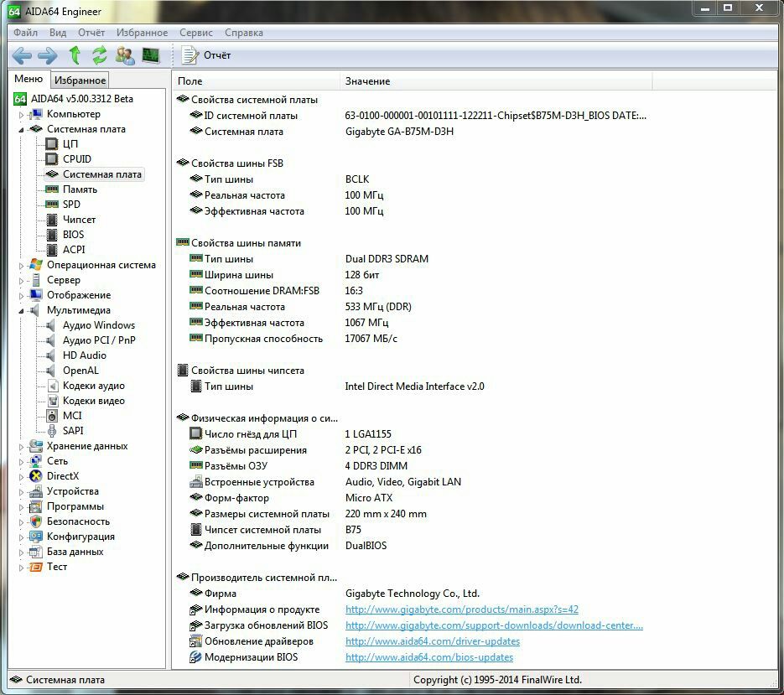Open the Файл menu
784x695 pixels.
pyautogui.click(x=25, y=33)
